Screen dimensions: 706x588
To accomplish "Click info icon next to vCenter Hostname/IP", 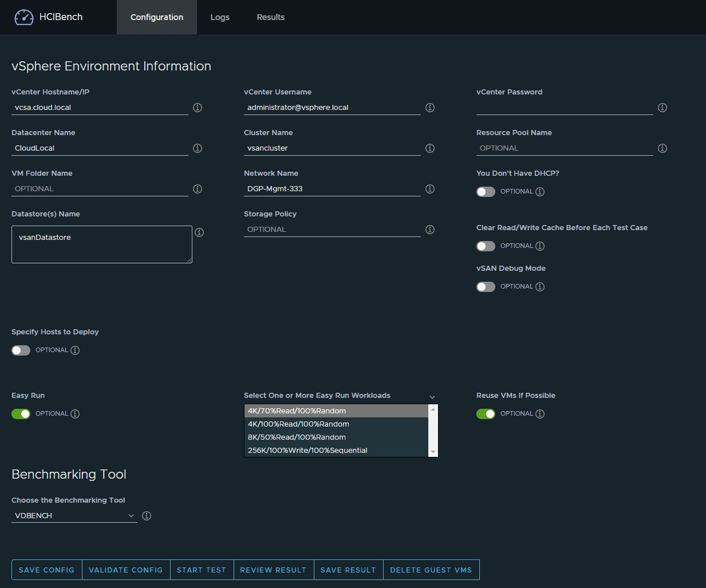I will pos(198,108).
